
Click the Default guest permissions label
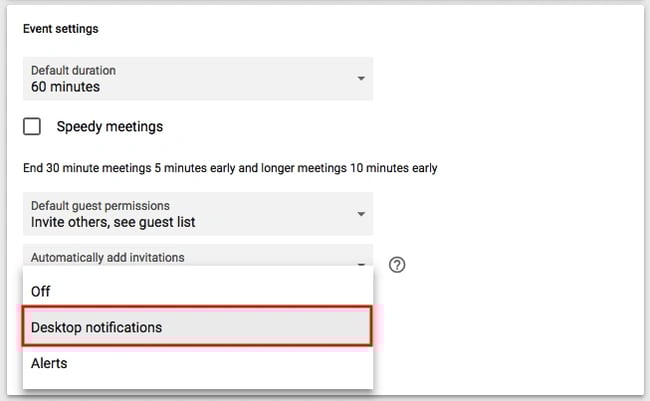(x=100, y=206)
